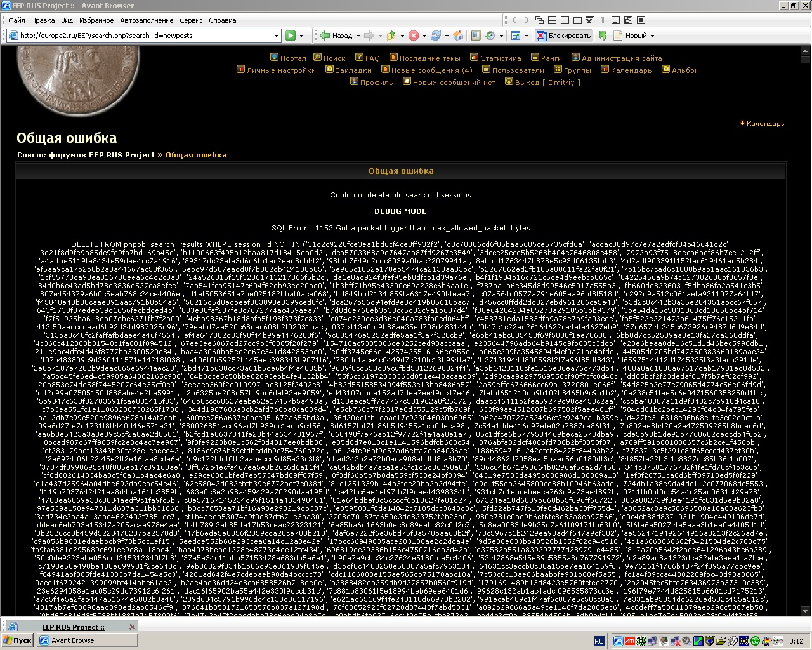
Task: Click the RU language indicator in tray
Action: click(599, 641)
